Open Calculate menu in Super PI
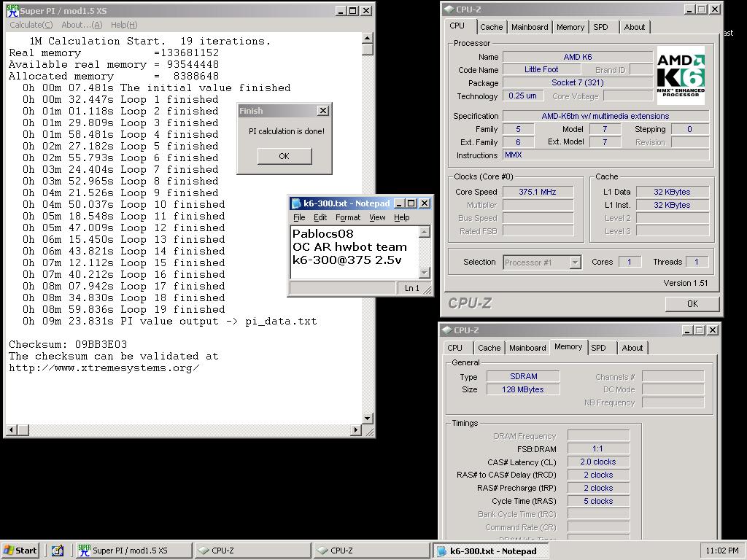Viewport: 747px width, 560px height. [x=31, y=25]
